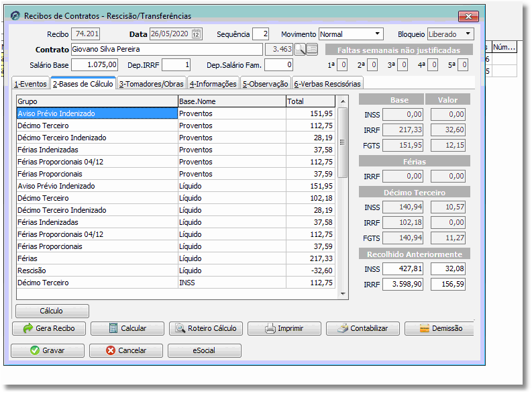Click the application icon in title bar
The width and height of the screenshot is (532, 394).
[15, 15]
